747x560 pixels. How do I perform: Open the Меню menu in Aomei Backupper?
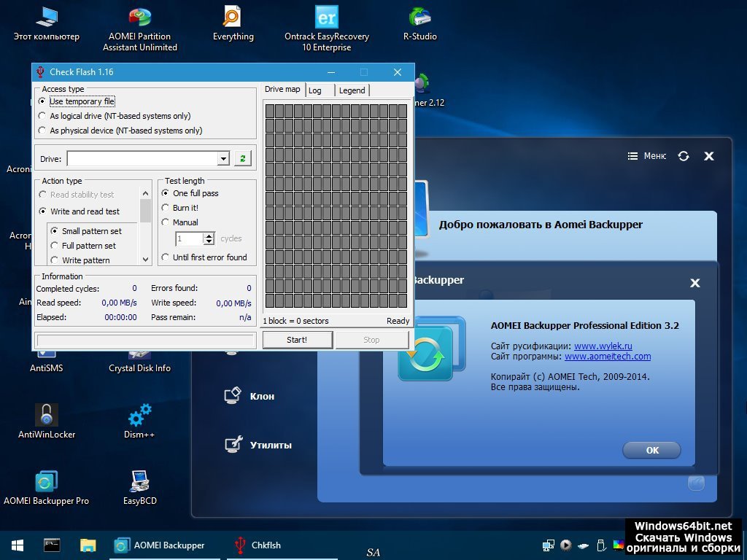coord(647,156)
